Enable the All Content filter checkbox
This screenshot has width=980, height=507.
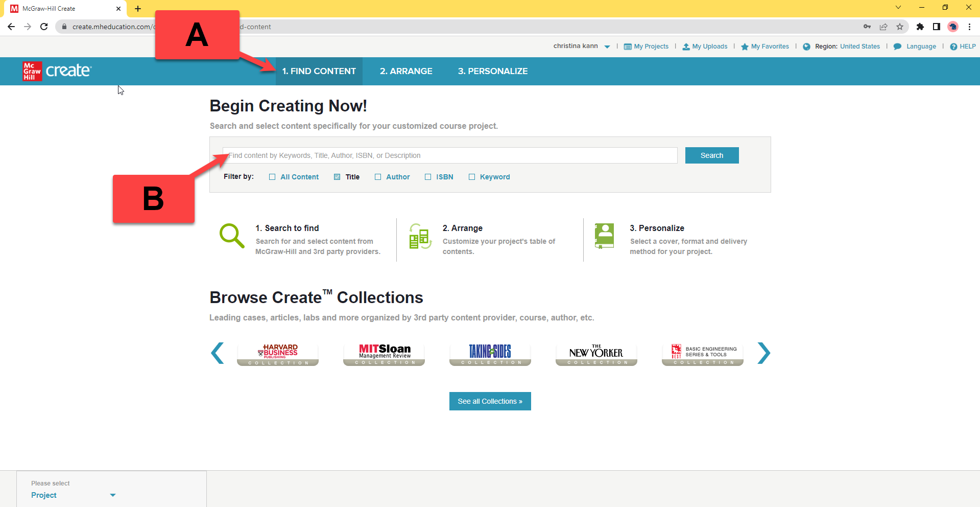click(272, 177)
